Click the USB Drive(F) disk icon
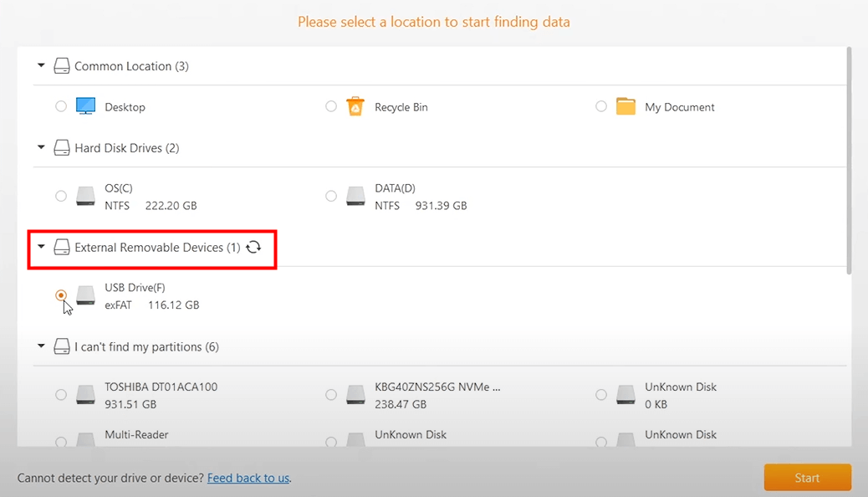The width and height of the screenshot is (868, 497). [x=85, y=295]
